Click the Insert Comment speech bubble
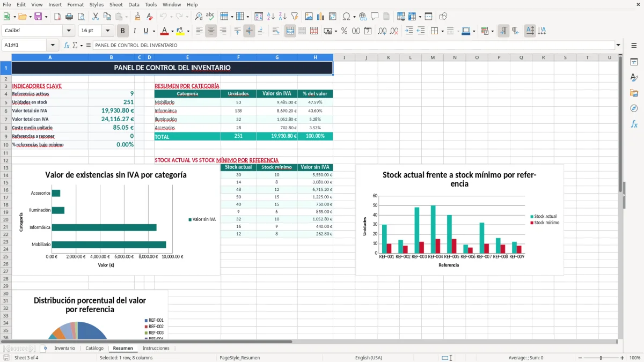The height and width of the screenshot is (362, 644). pyautogui.click(x=375, y=17)
